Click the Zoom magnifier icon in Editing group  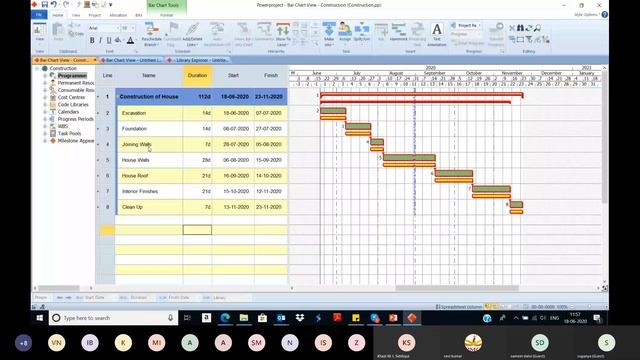(538, 28)
